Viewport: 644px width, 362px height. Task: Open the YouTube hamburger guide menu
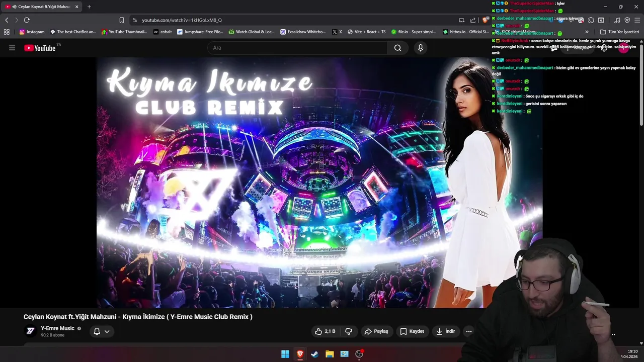click(x=12, y=48)
